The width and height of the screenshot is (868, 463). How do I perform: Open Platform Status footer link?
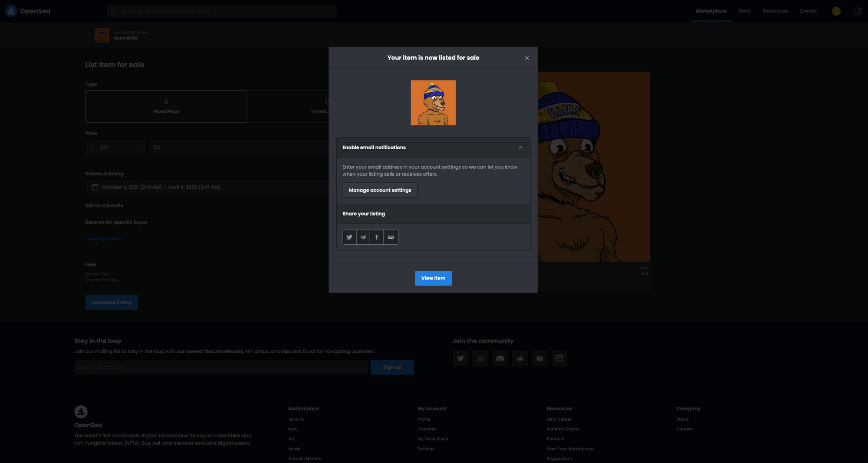[x=563, y=429]
